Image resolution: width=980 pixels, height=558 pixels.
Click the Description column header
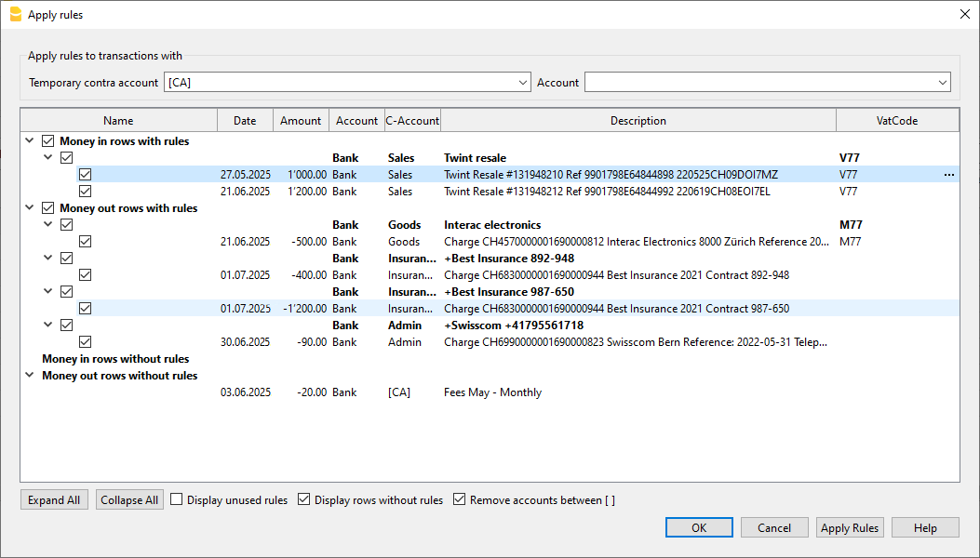pos(638,121)
